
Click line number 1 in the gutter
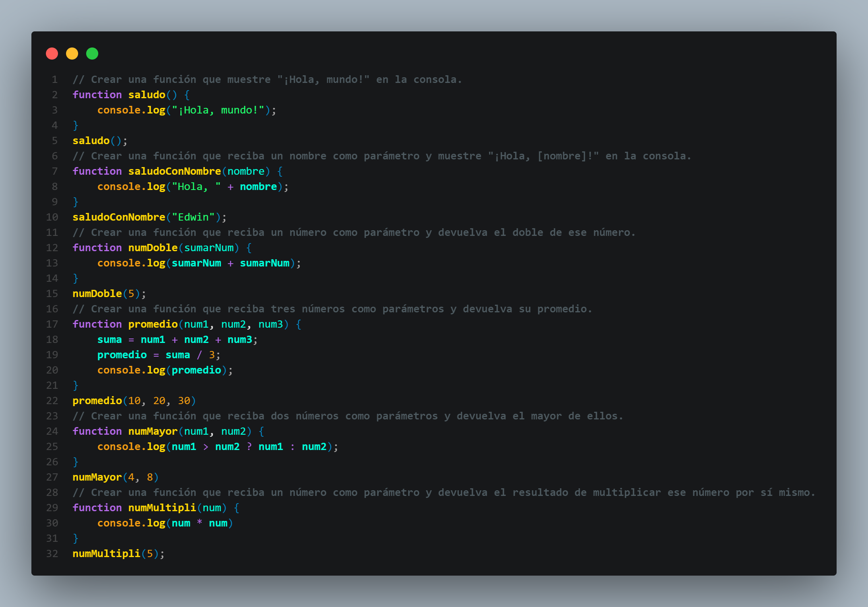tap(55, 80)
